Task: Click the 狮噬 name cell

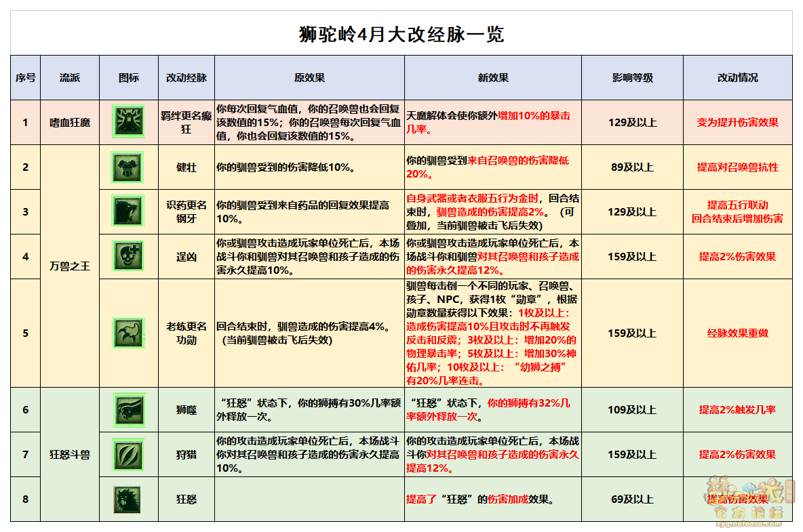Action: tap(187, 410)
